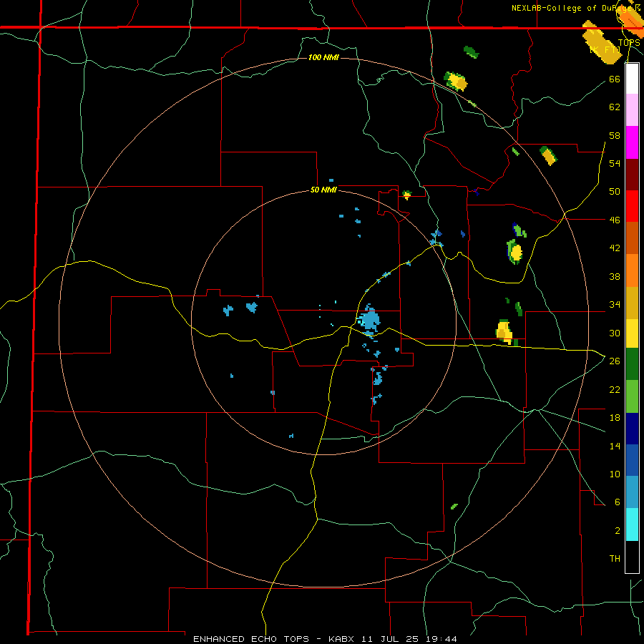
Task: Select the bright red legend swatch
Action: pos(632,206)
